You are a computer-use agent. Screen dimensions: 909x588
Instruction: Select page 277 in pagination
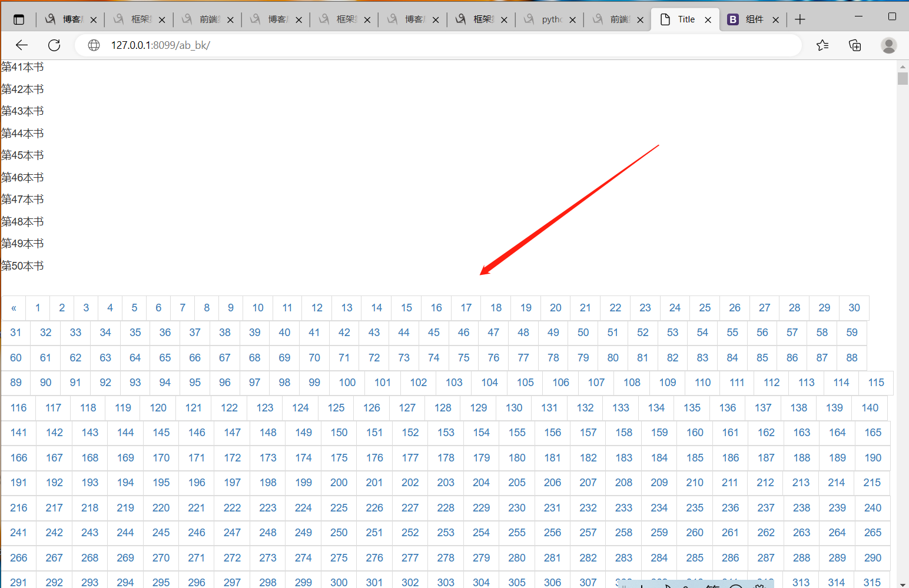[410, 558]
